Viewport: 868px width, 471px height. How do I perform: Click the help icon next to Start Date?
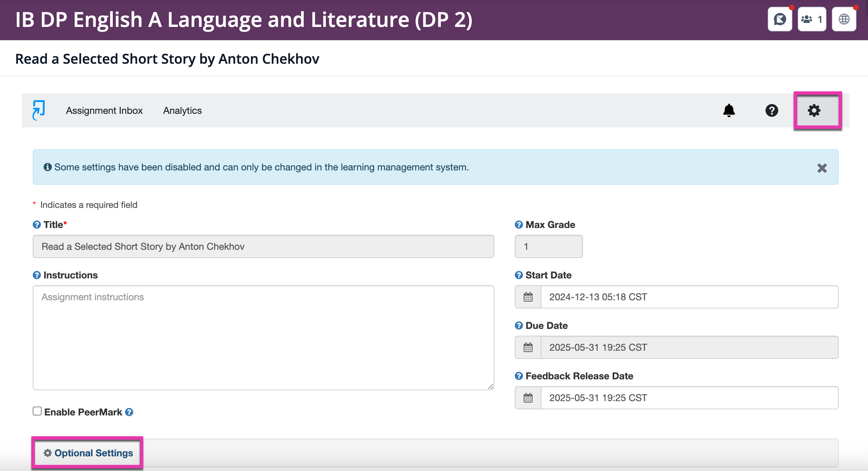coord(519,275)
